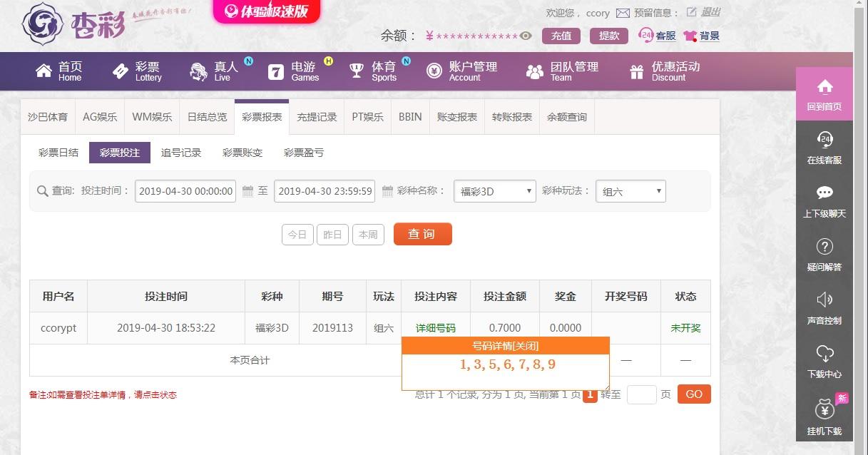Open start date calendar picker icon
Screen dimensions: 868x455
[247, 191]
